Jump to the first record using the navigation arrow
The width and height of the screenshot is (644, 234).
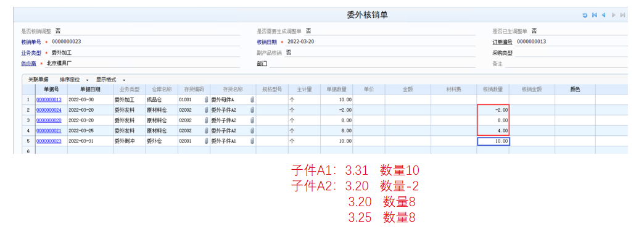click(594, 15)
